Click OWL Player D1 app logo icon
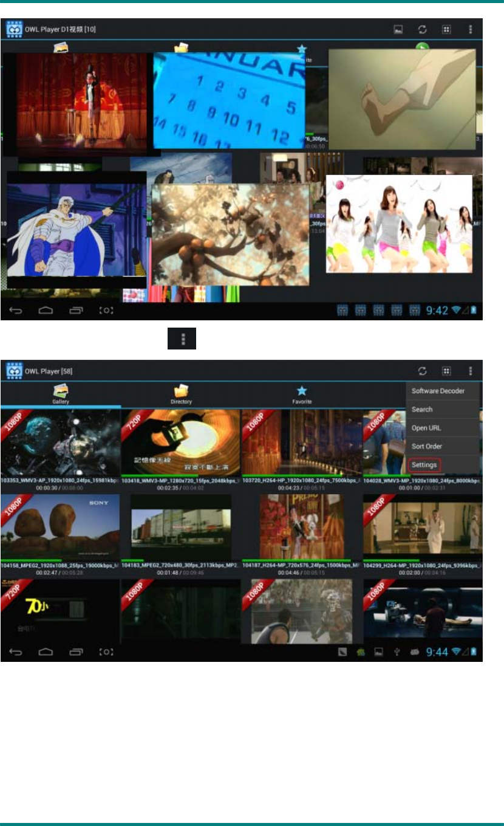Image resolution: width=504 pixels, height=826 pixels. tap(14, 29)
